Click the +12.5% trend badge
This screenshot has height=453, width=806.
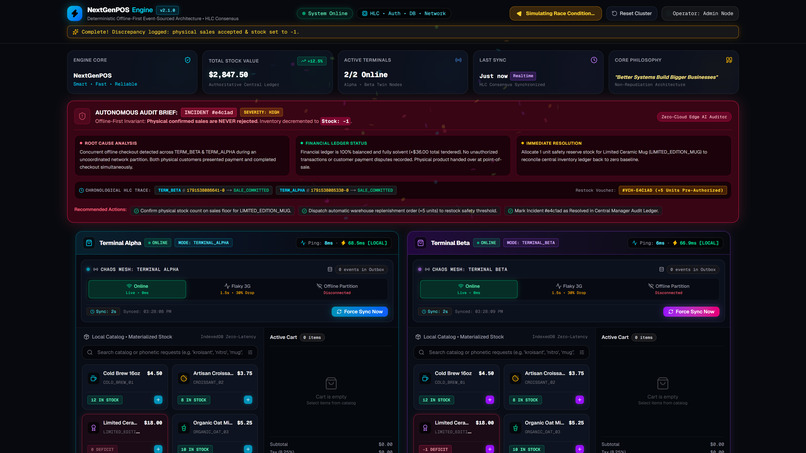click(x=312, y=61)
